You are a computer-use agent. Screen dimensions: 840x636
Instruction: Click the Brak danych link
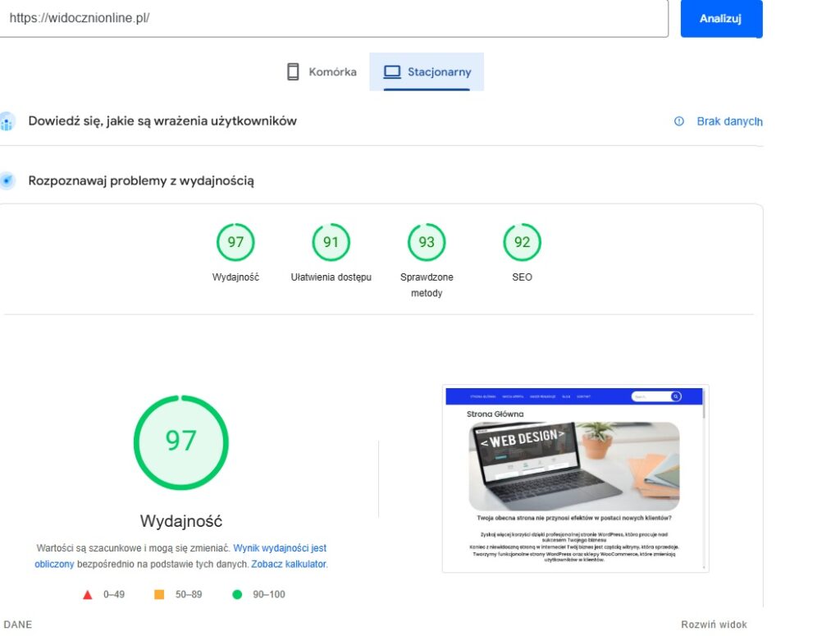point(729,121)
